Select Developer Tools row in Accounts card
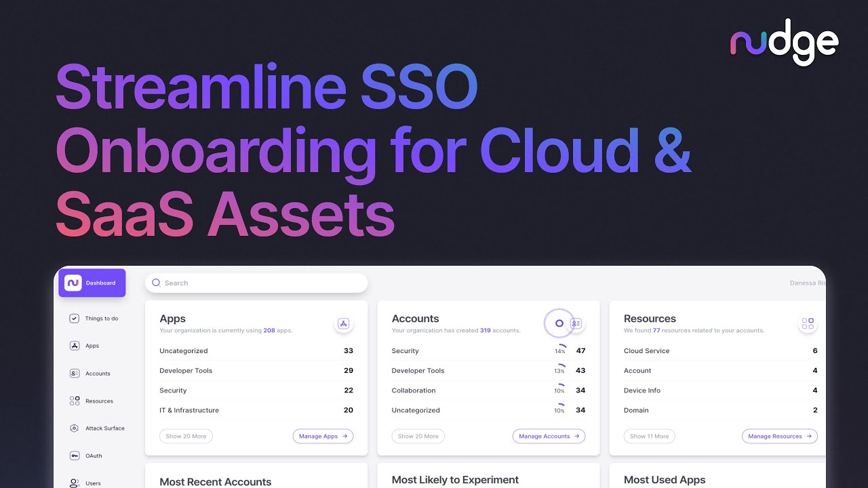 [x=488, y=371]
